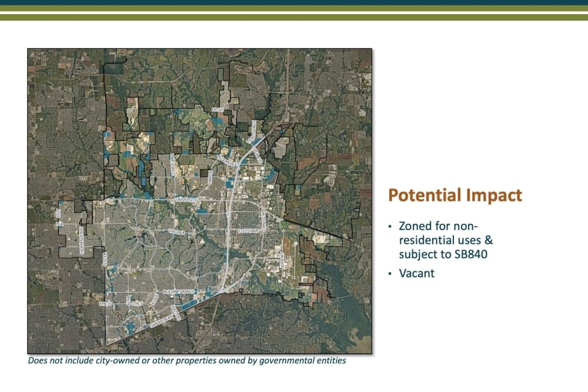Image resolution: width=588 pixels, height=392 pixels.
Task: Click the VIRGINIA road label on map
Action: click(176, 232)
